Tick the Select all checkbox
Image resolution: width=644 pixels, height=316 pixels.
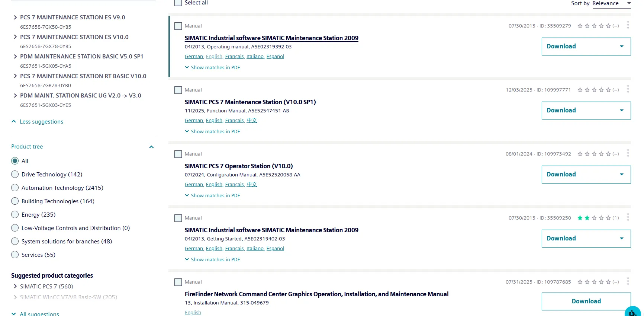178,3
